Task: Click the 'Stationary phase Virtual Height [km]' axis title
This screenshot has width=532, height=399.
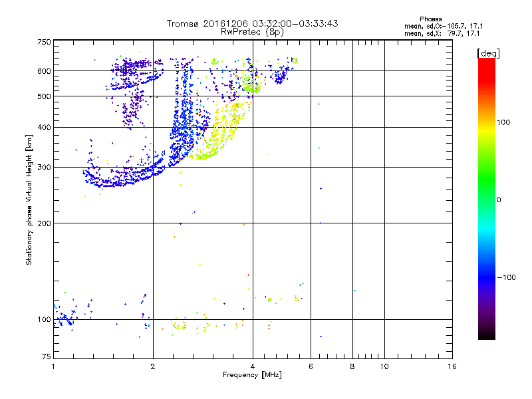Action: tap(29, 199)
